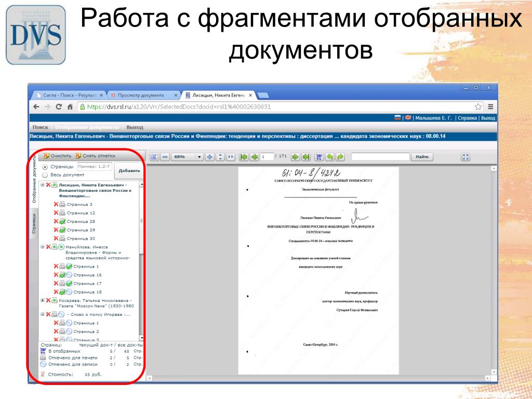Go to previous page arrow

(254, 157)
